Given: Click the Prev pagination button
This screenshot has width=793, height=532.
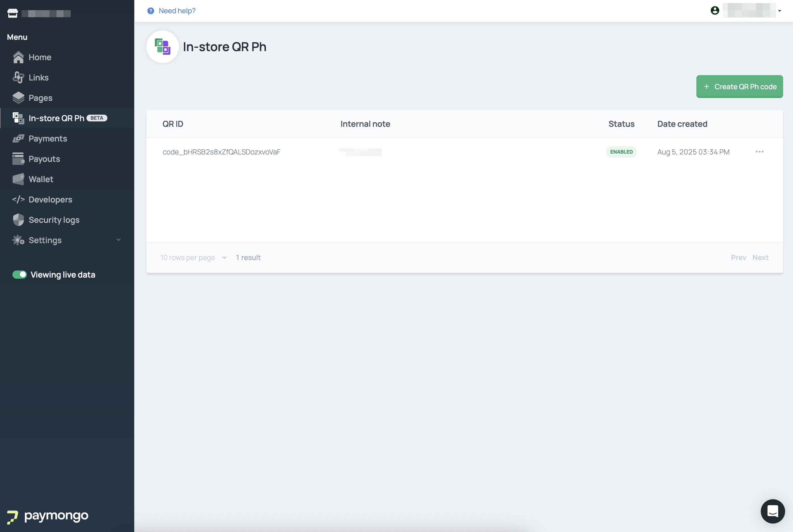Looking at the screenshot, I should [x=738, y=258].
